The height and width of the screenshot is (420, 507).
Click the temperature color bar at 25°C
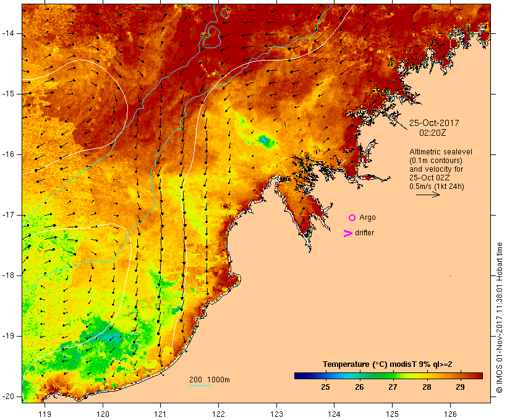[325, 376]
